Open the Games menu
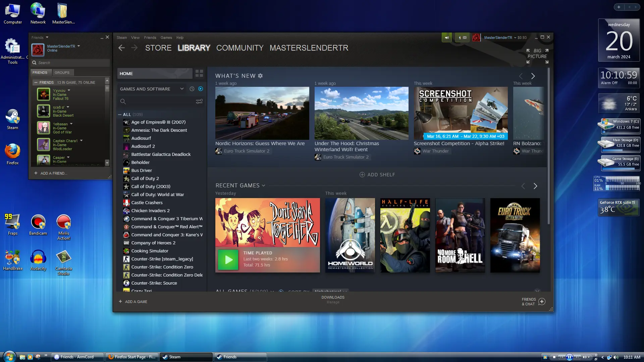 166,38
